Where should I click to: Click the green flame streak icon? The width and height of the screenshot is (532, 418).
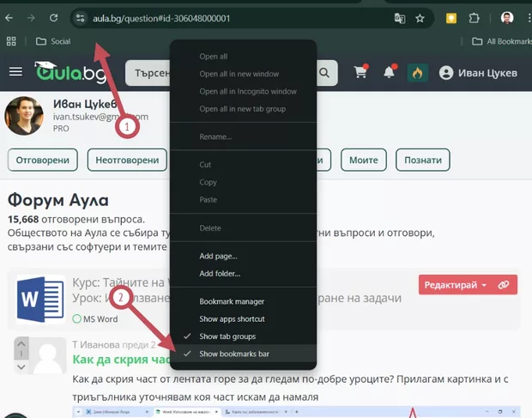(417, 73)
